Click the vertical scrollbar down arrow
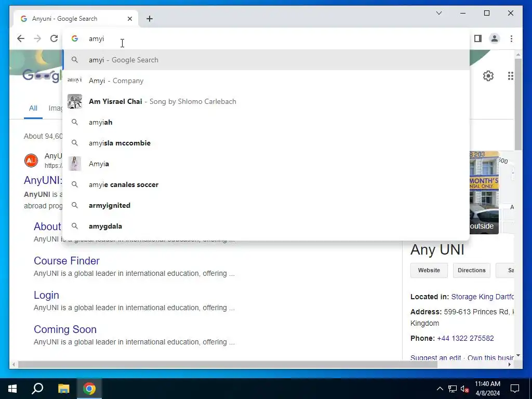The image size is (532, 399). tap(518, 356)
